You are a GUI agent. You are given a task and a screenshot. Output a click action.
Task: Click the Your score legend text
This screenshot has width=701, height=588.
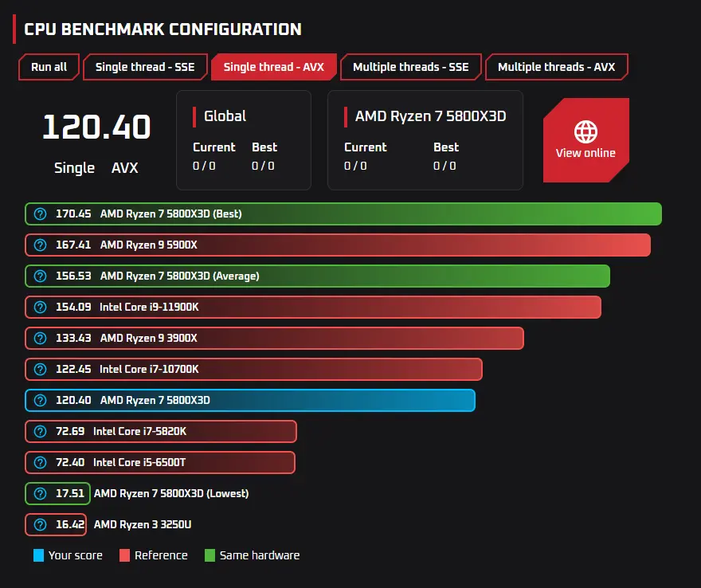tap(76, 555)
